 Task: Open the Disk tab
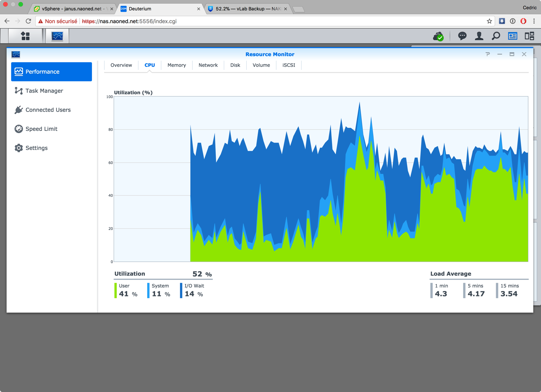point(235,65)
